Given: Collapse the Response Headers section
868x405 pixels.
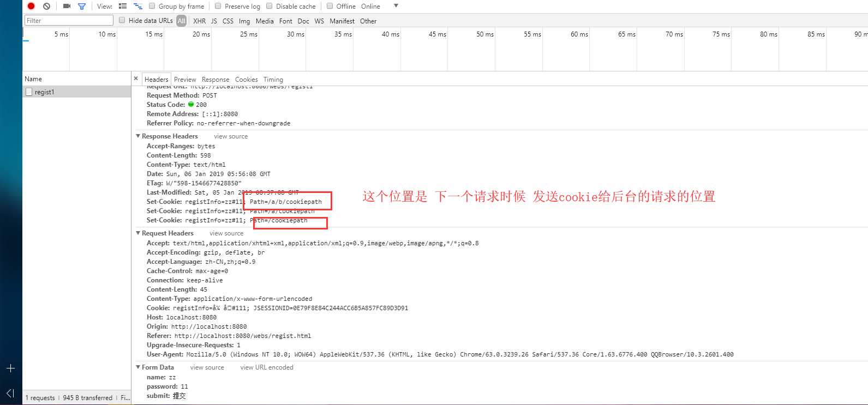Looking at the screenshot, I should coord(138,136).
